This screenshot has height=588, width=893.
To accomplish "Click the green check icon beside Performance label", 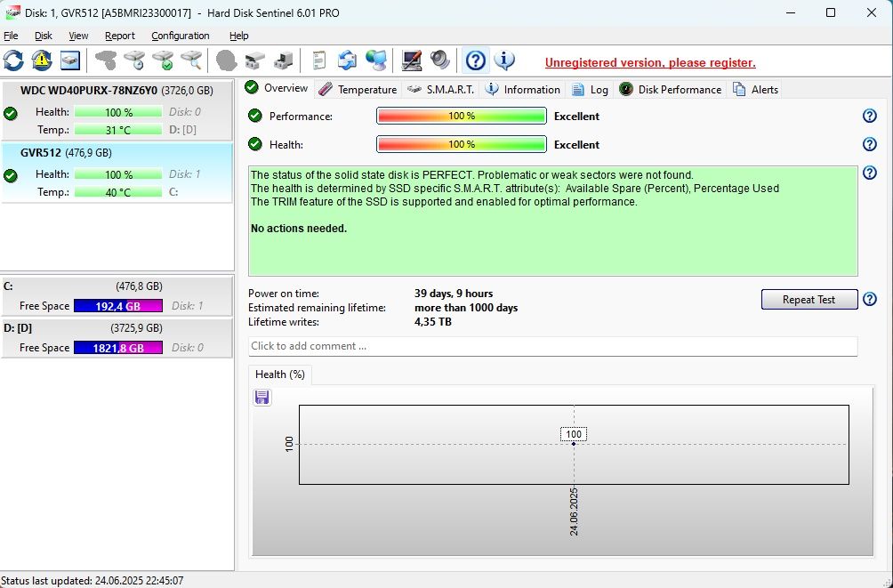I will tap(255, 116).
